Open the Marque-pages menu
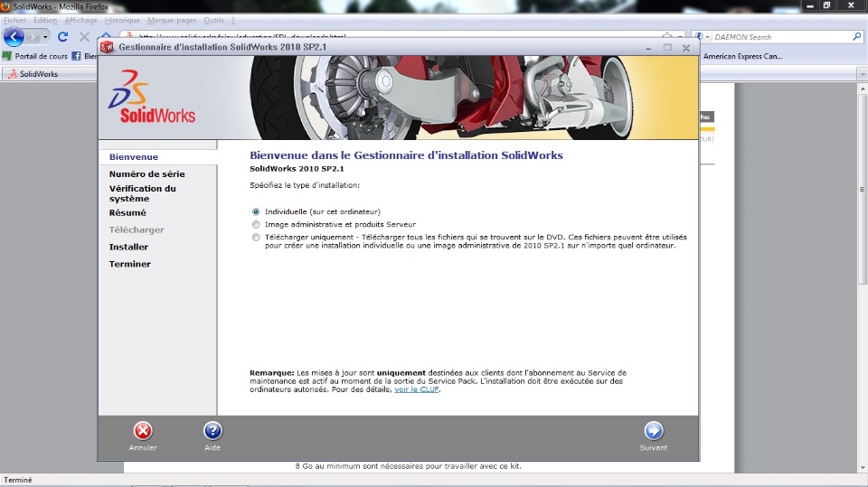868x487 pixels. [172, 20]
